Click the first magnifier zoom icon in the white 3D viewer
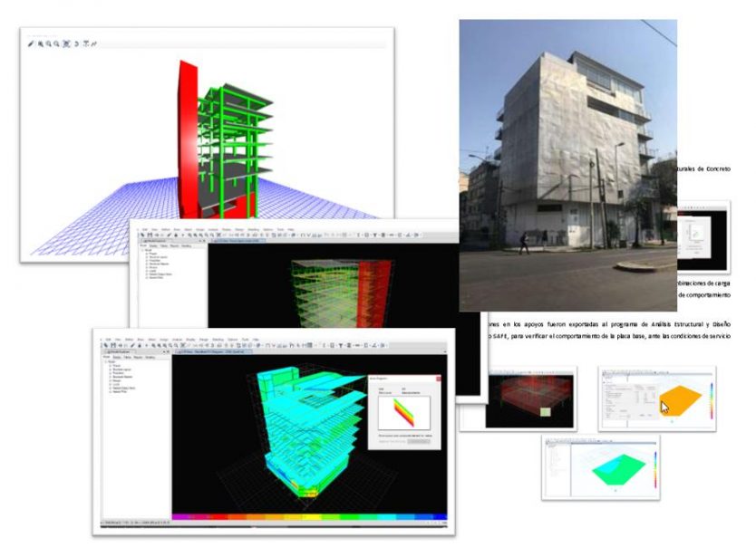The image size is (756, 557). click(x=40, y=43)
